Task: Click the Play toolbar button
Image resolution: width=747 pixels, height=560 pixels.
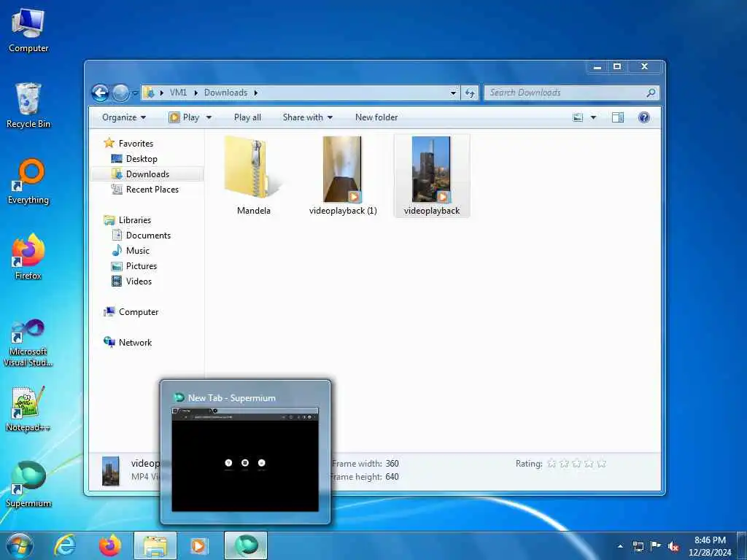Action: [185, 117]
